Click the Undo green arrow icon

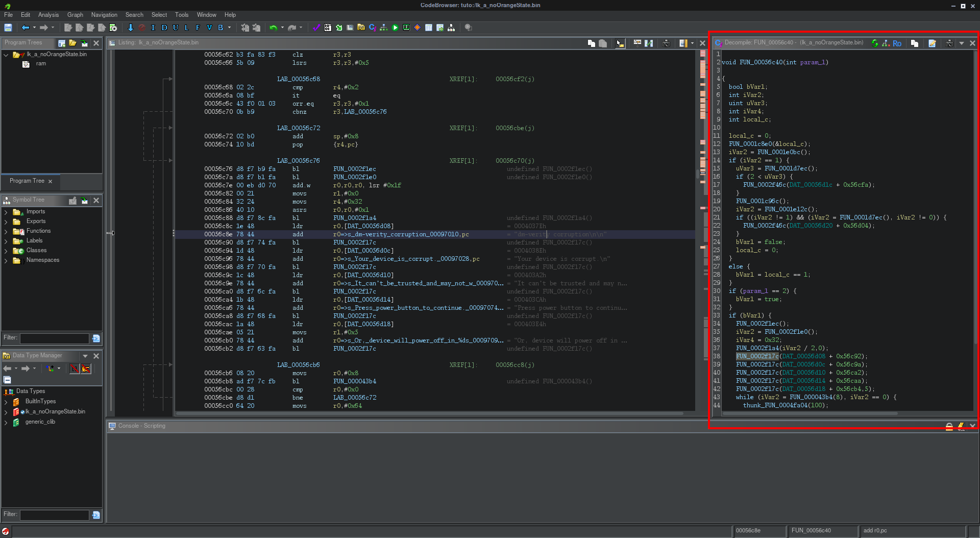click(273, 28)
